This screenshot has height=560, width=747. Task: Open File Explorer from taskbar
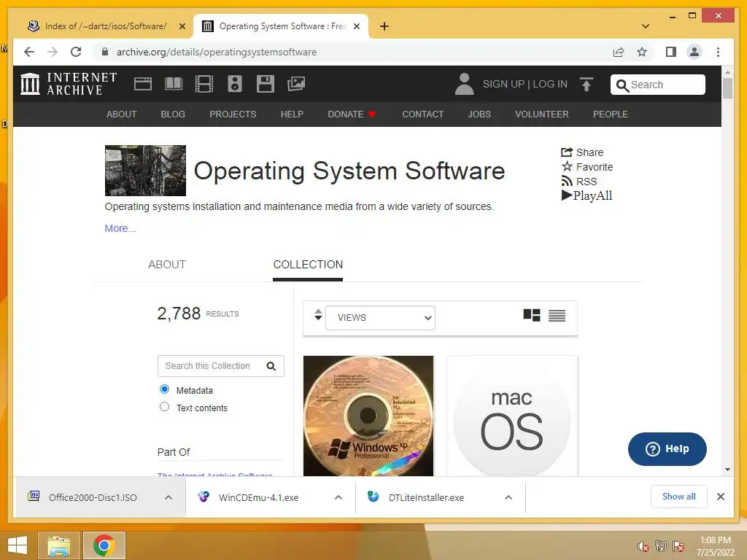click(58, 545)
